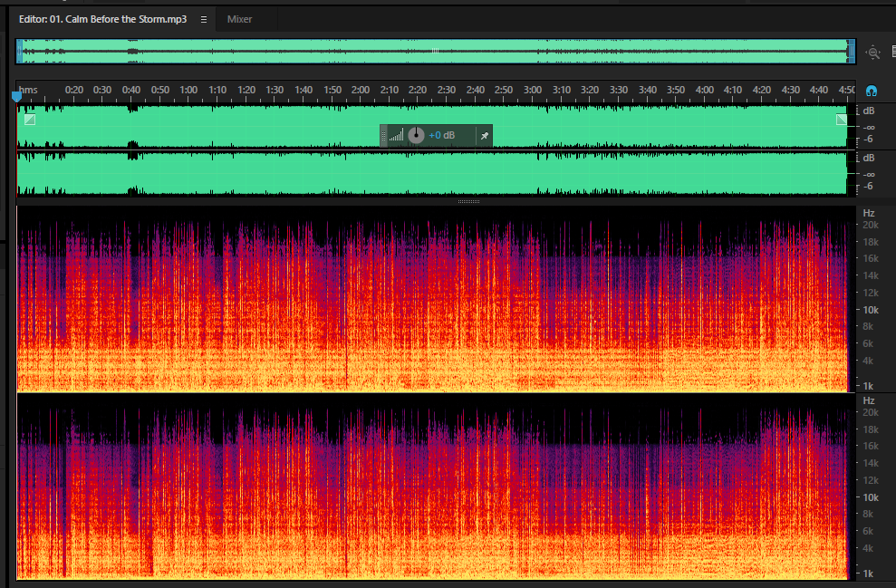Click the 20k mark on upper spectrogram scale
The height and width of the screenshot is (588, 896).
871,225
